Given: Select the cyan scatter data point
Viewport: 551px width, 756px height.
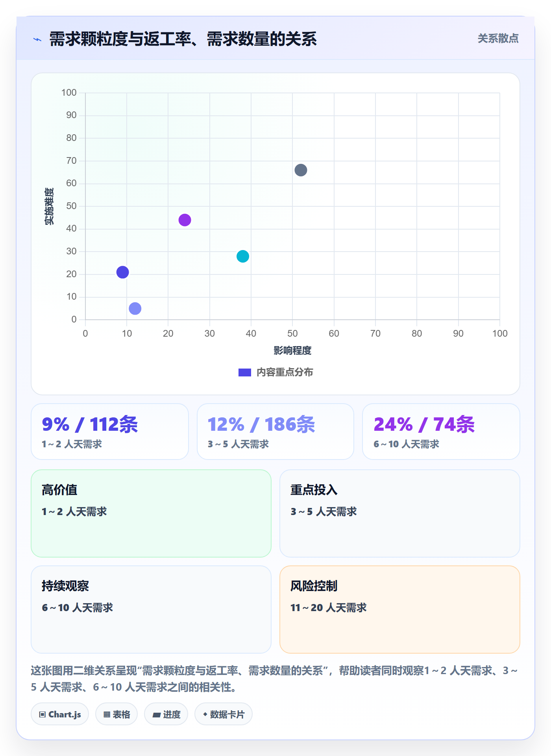Looking at the screenshot, I should [243, 256].
